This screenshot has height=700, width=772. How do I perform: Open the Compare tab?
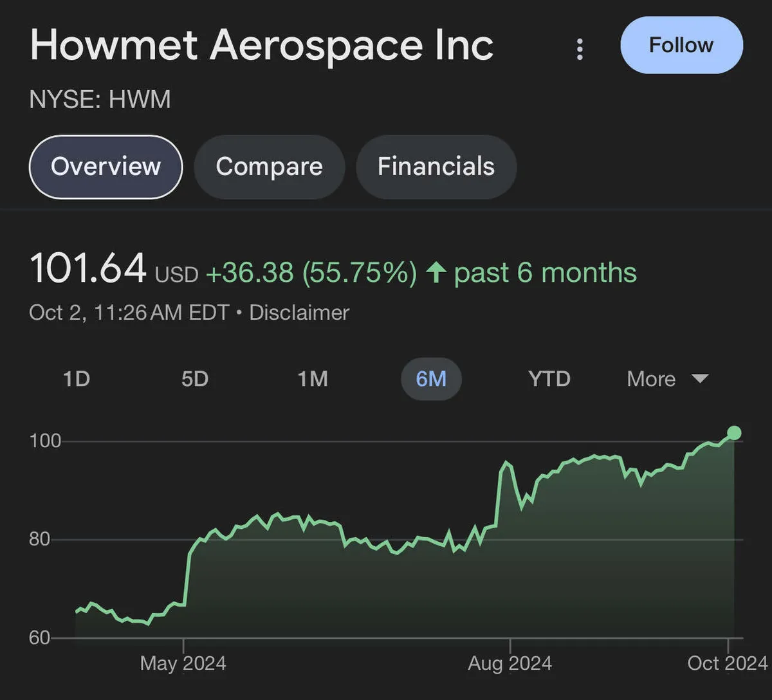click(269, 167)
